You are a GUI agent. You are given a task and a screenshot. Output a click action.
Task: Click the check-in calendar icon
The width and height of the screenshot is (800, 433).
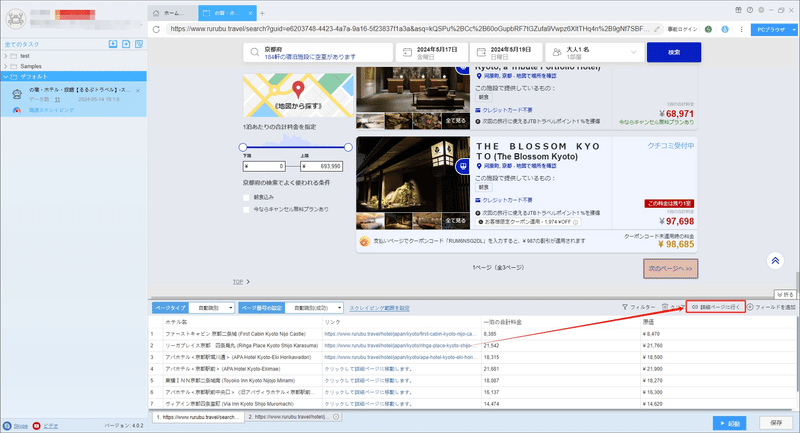point(407,52)
